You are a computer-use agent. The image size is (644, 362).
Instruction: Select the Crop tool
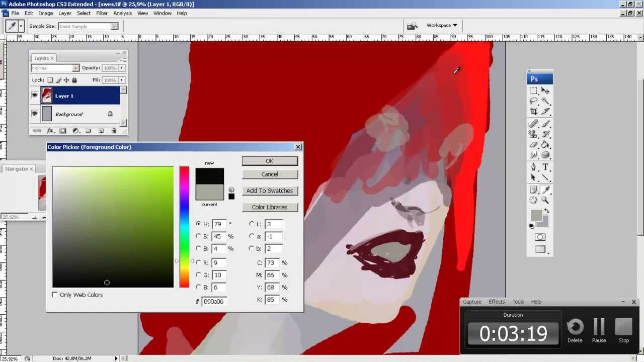pyautogui.click(x=533, y=111)
